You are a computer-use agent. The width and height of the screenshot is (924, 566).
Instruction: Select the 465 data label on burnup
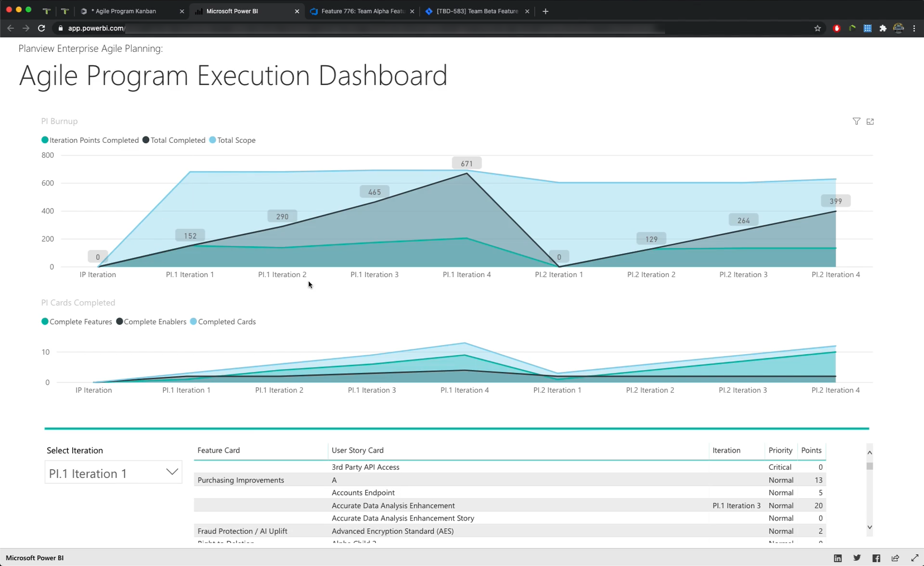(375, 192)
